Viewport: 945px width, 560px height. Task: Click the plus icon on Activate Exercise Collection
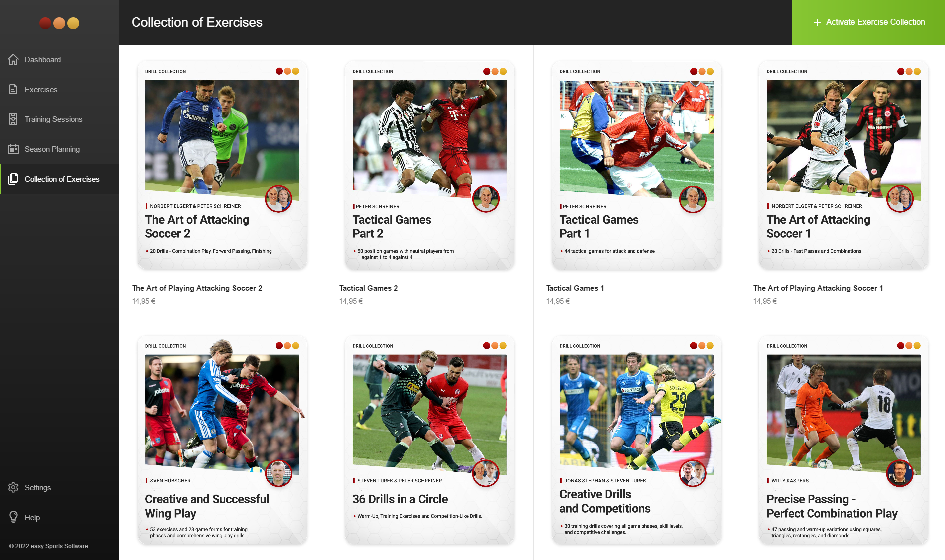(x=817, y=22)
